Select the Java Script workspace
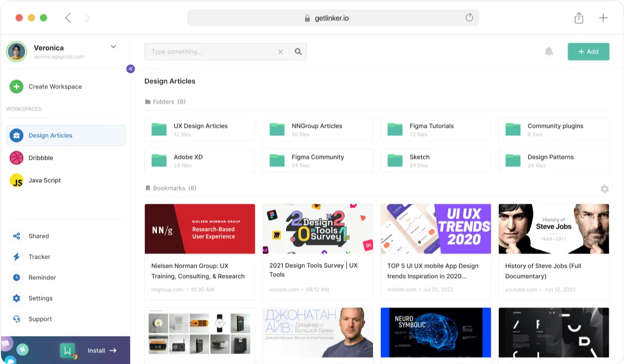The height and width of the screenshot is (364, 624). tap(66, 180)
